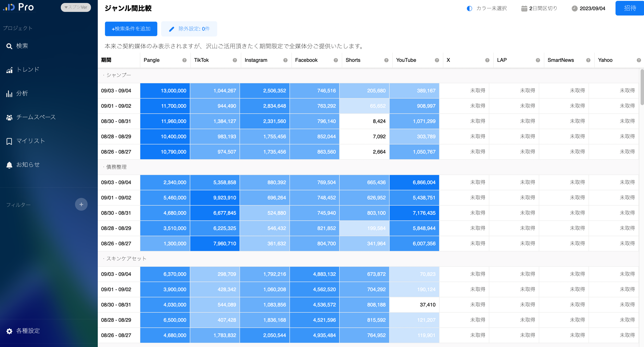Click help icon beside YouTube column
This screenshot has height=347, width=644.
pyautogui.click(x=437, y=60)
